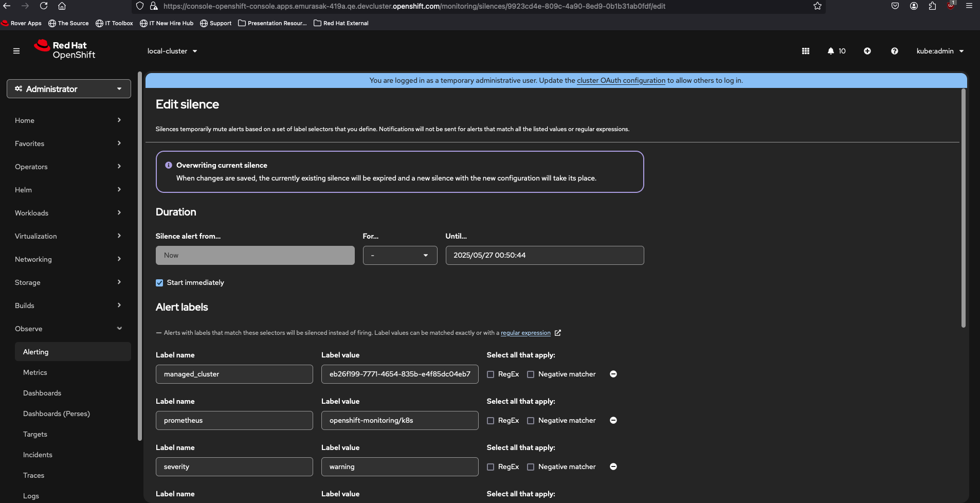Open the For duration dropdown
Image resolution: width=980 pixels, height=503 pixels.
click(x=400, y=255)
